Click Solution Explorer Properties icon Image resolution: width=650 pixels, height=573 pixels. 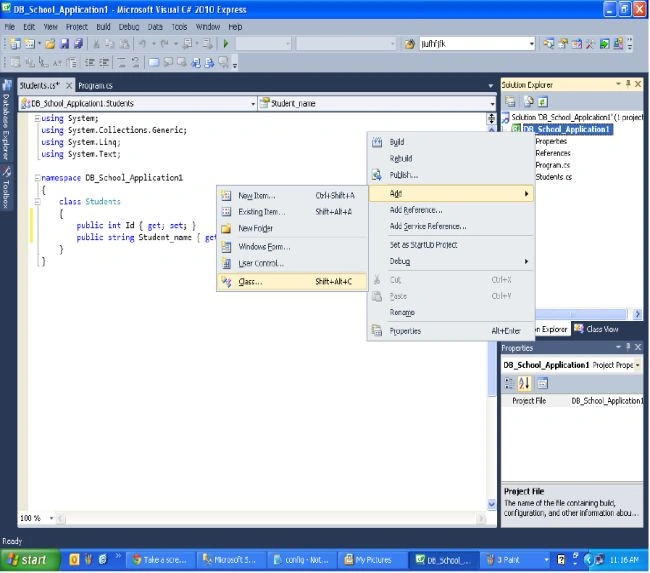(510, 102)
